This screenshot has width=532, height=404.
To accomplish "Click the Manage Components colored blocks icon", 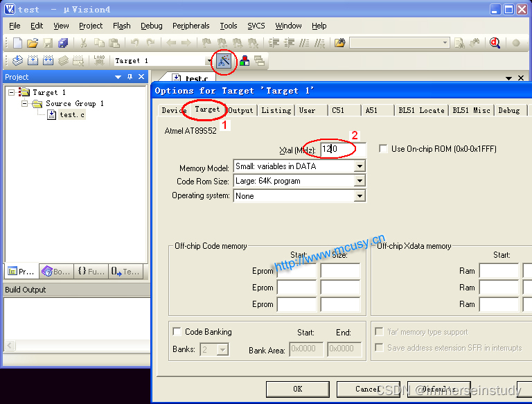I will click(245, 61).
